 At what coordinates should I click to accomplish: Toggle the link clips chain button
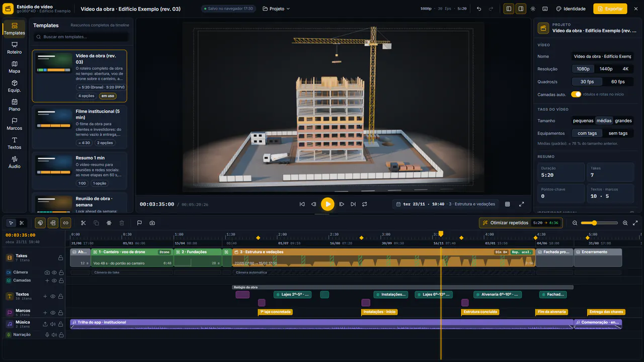(65, 223)
